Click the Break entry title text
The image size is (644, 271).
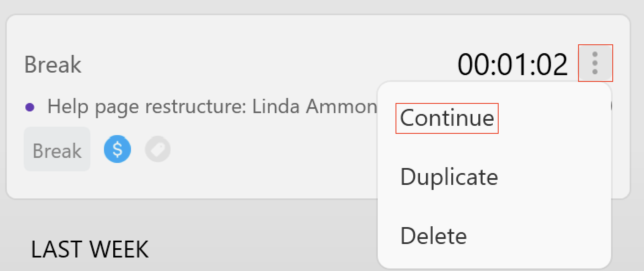(53, 65)
